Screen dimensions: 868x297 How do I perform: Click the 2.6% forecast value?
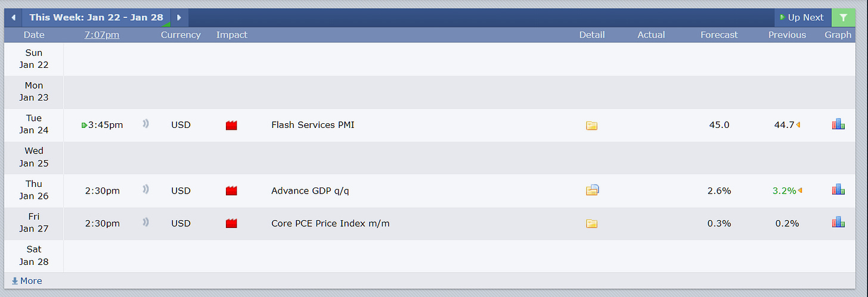(719, 190)
